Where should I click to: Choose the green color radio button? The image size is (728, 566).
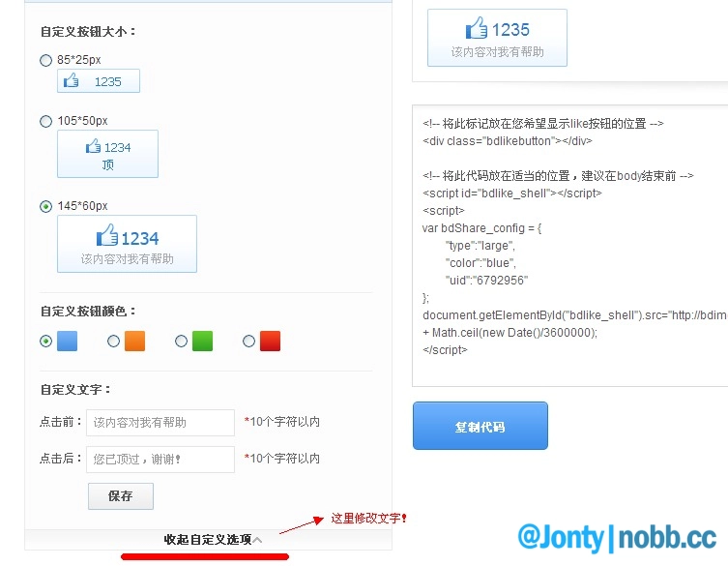coord(181,342)
